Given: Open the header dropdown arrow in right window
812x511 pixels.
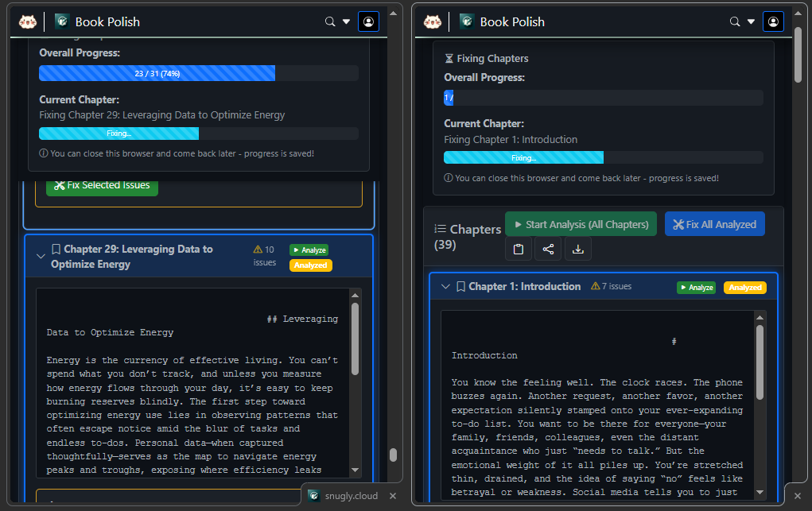Looking at the screenshot, I should click(751, 21).
